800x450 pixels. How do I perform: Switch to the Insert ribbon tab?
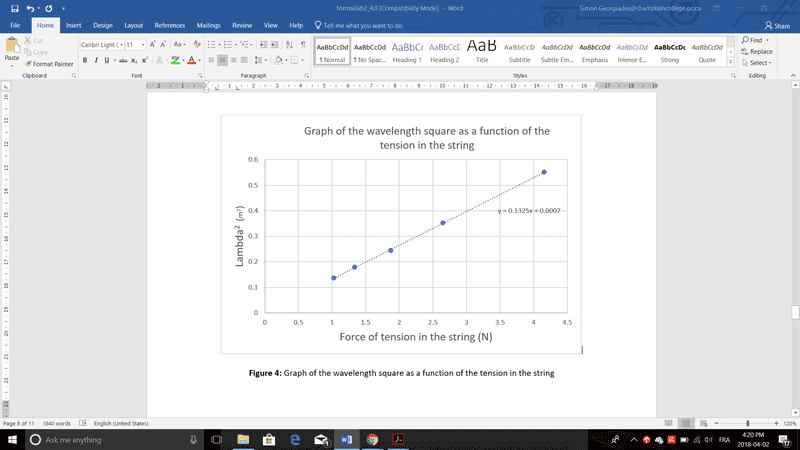pos(73,24)
